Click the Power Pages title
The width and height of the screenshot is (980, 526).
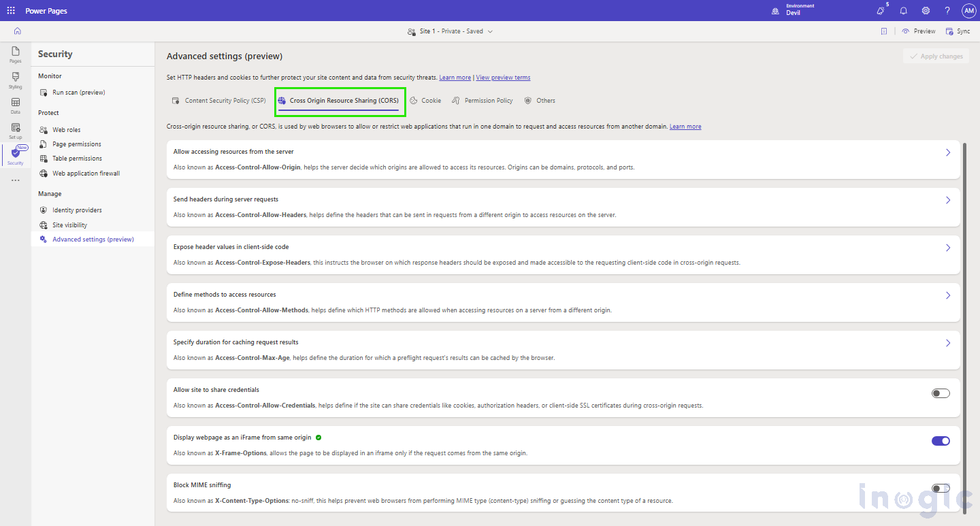46,11
